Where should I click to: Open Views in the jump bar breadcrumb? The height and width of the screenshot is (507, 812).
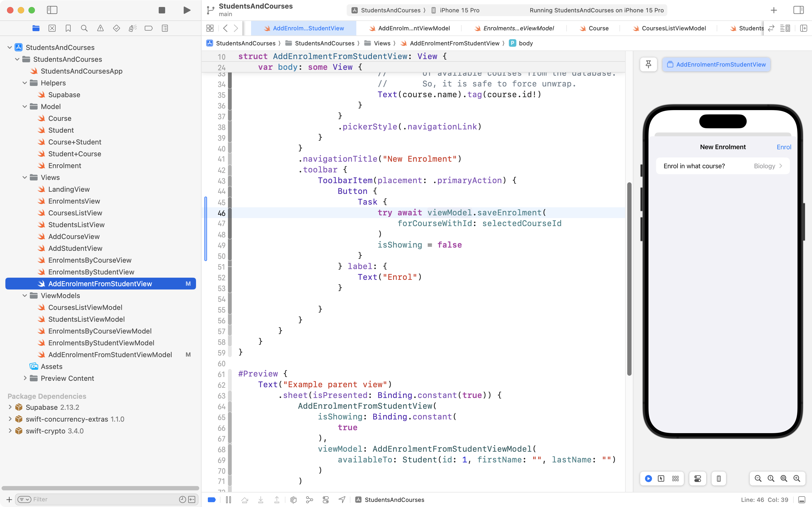point(382,43)
